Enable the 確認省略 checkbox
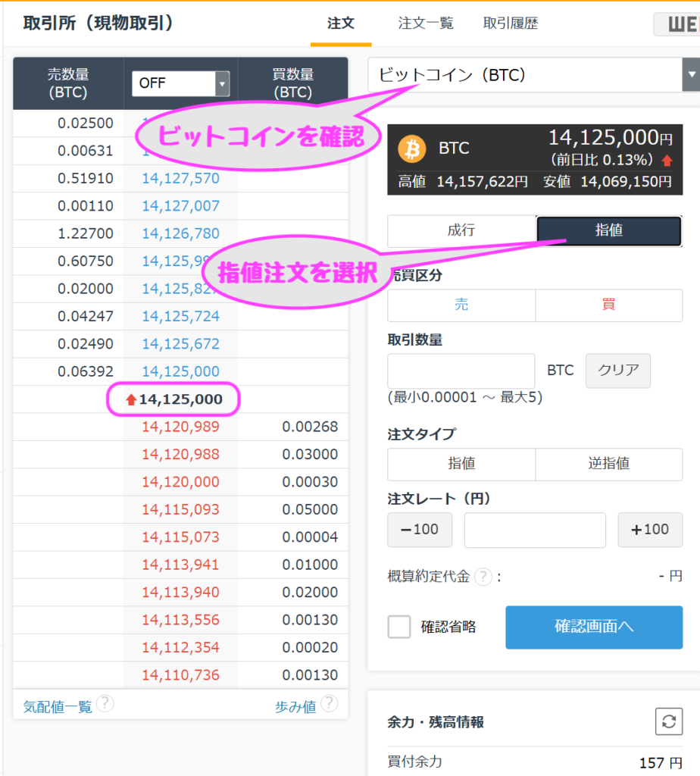Screen dimensions: 700x776 point(399,627)
